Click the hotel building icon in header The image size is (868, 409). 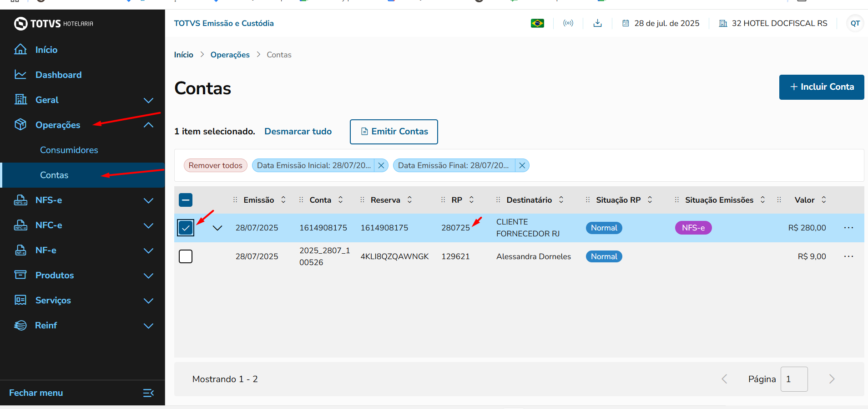(723, 23)
